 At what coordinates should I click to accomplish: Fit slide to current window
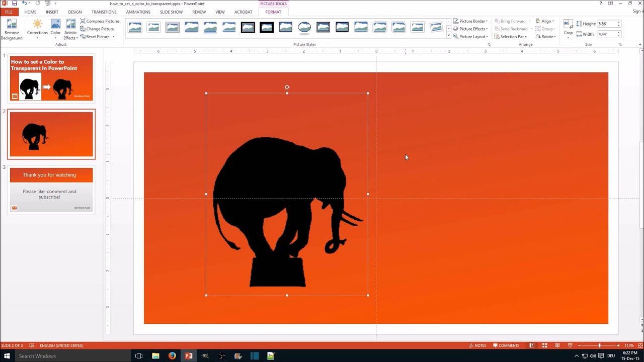pyautogui.click(x=640, y=345)
